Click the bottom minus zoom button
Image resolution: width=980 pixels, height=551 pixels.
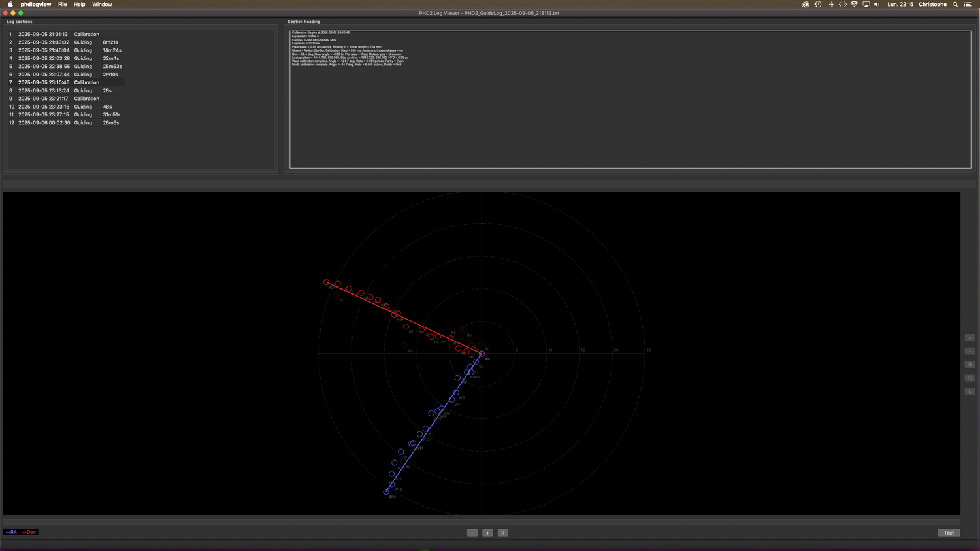[x=472, y=533]
